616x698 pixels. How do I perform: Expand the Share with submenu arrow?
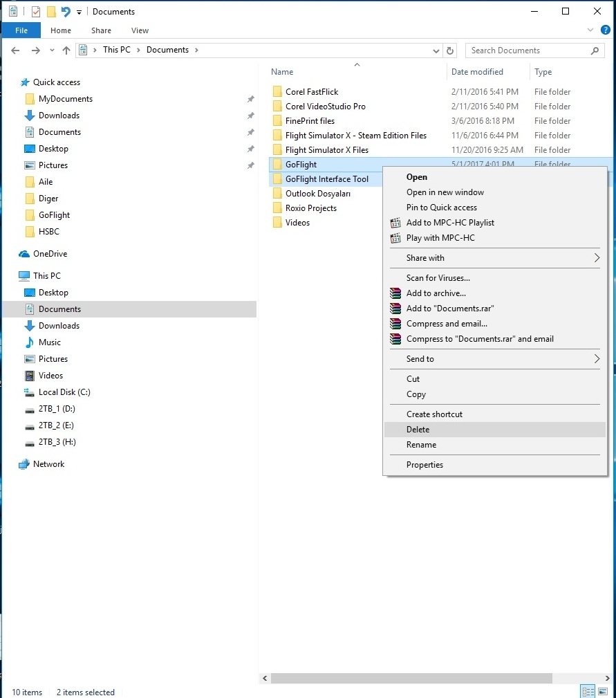[x=597, y=258]
